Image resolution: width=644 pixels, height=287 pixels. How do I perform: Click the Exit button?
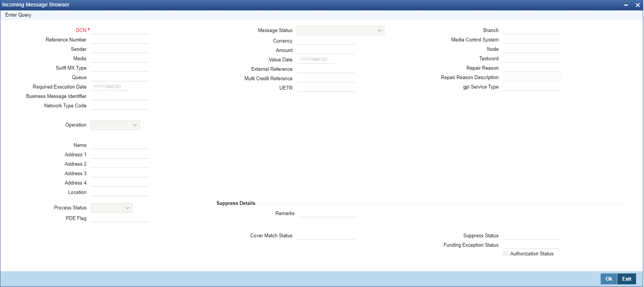tap(627, 279)
